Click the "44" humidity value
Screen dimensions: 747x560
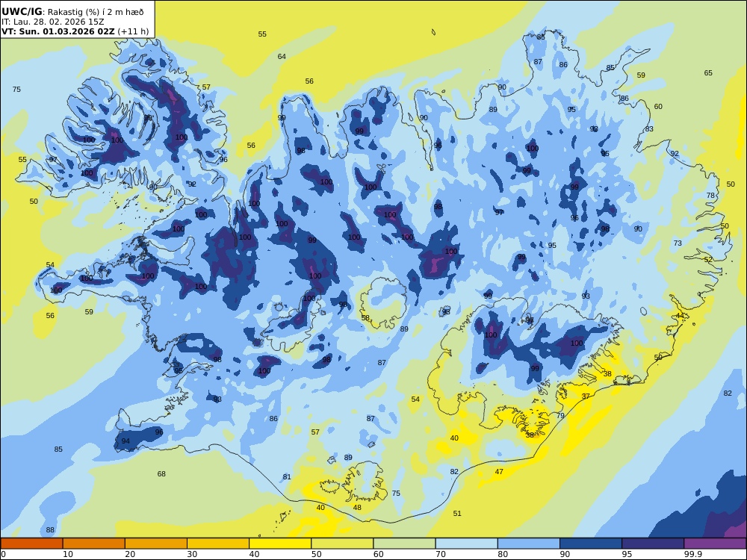click(x=679, y=316)
